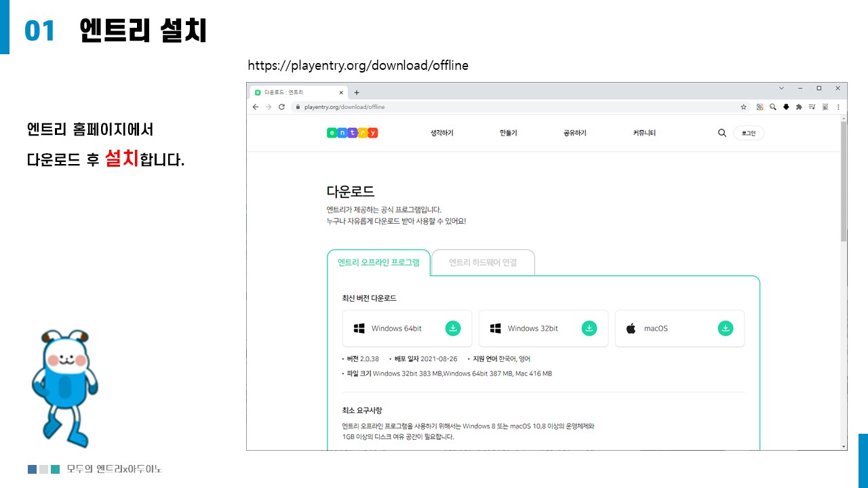
Task: Click the browser back arrow
Action: tap(256, 107)
